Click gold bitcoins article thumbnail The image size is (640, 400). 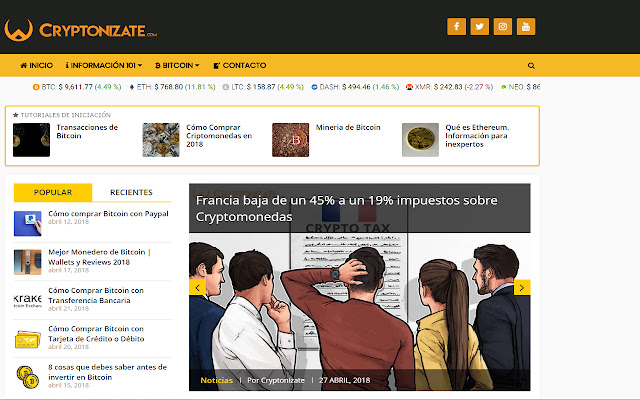pos(28,377)
